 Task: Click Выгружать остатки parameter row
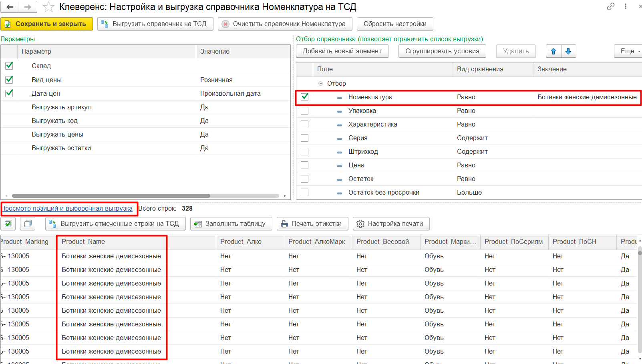pyautogui.click(x=145, y=148)
